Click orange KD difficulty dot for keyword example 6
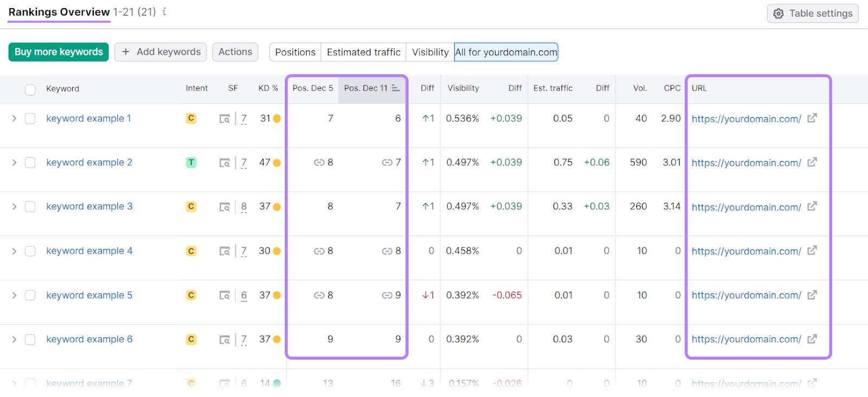This screenshot has width=868, height=397. click(x=277, y=340)
